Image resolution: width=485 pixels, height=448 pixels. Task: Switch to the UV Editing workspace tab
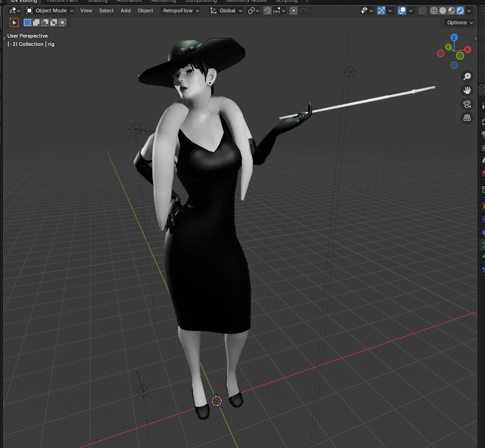pos(24,1)
